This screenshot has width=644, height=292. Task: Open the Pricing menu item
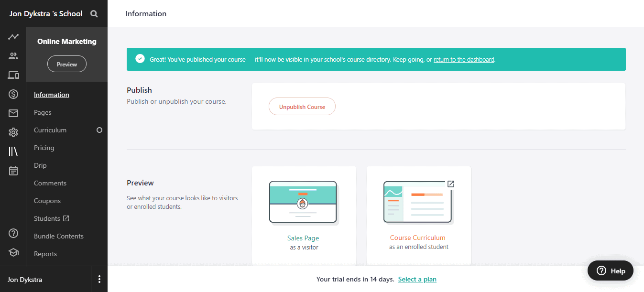coord(44,148)
